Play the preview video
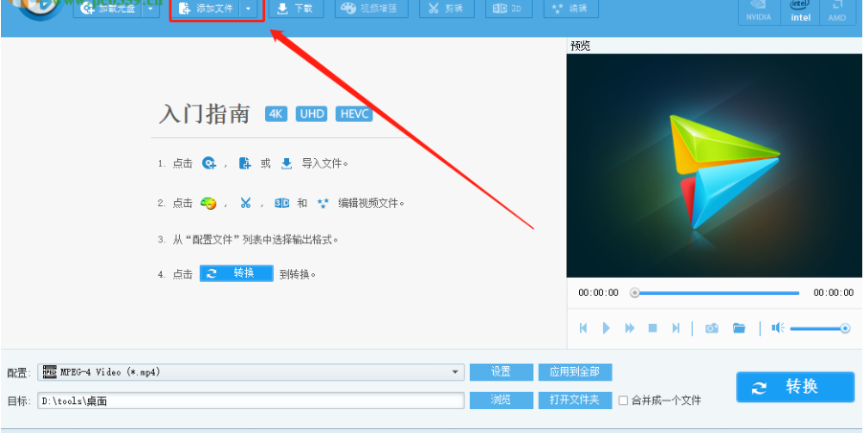The image size is (868, 433). (606, 329)
